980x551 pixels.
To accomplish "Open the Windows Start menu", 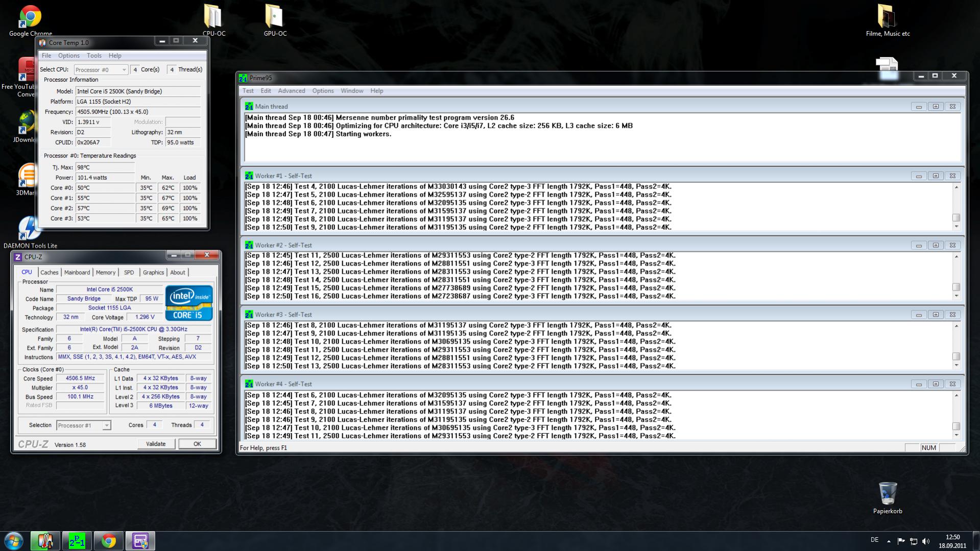I will click(14, 541).
